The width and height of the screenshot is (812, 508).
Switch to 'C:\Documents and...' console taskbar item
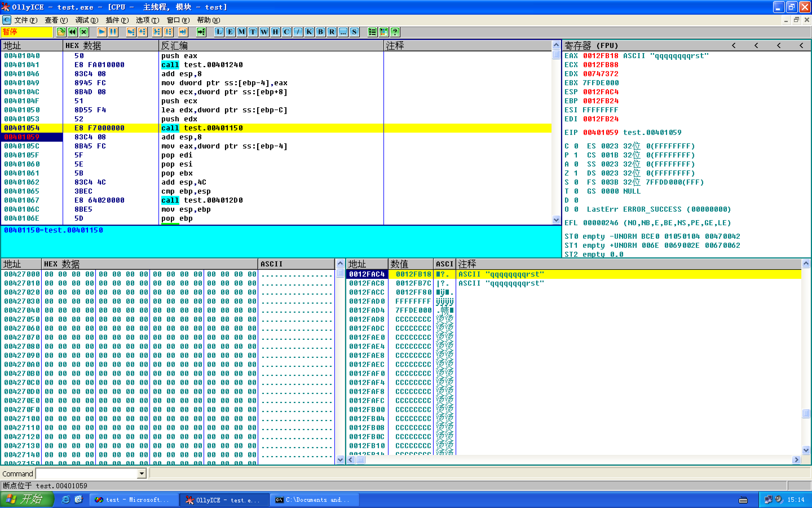coord(314,500)
